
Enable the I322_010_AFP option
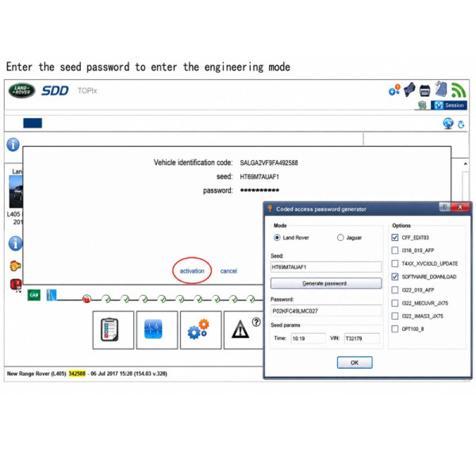[395, 290]
